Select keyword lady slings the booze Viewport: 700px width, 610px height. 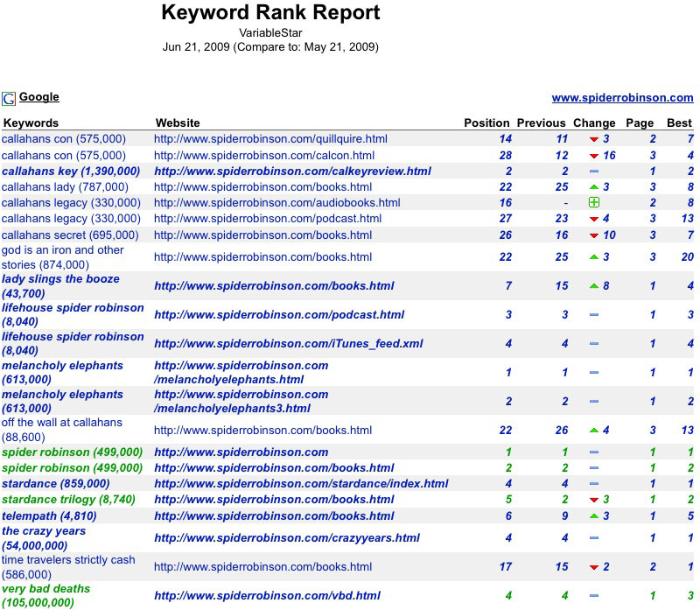point(60,286)
